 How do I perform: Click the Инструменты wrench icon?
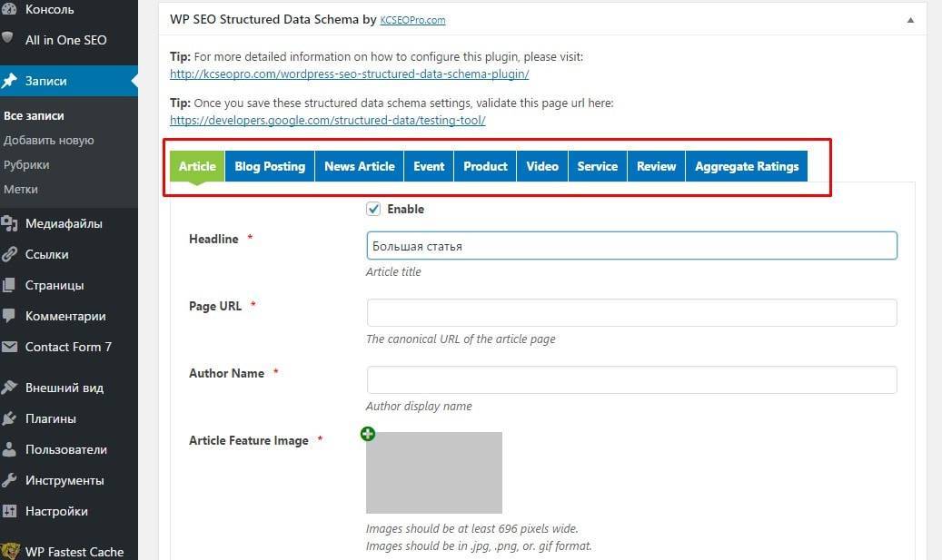point(8,480)
